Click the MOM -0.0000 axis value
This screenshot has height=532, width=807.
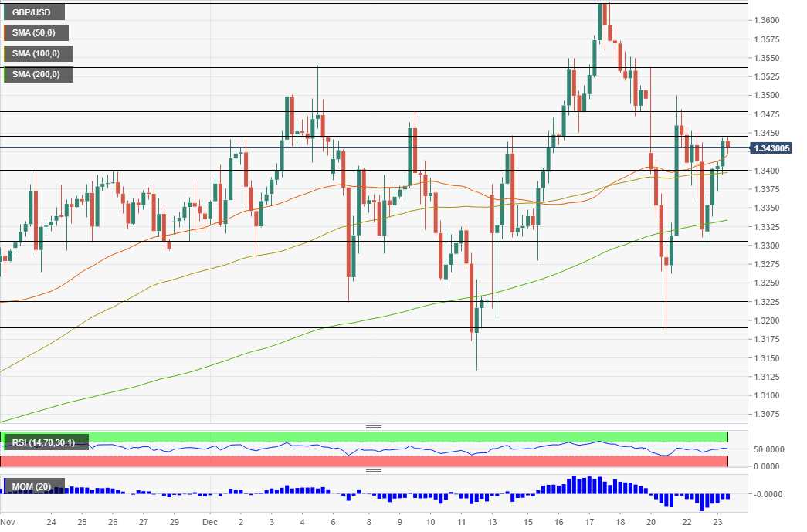tap(768, 494)
